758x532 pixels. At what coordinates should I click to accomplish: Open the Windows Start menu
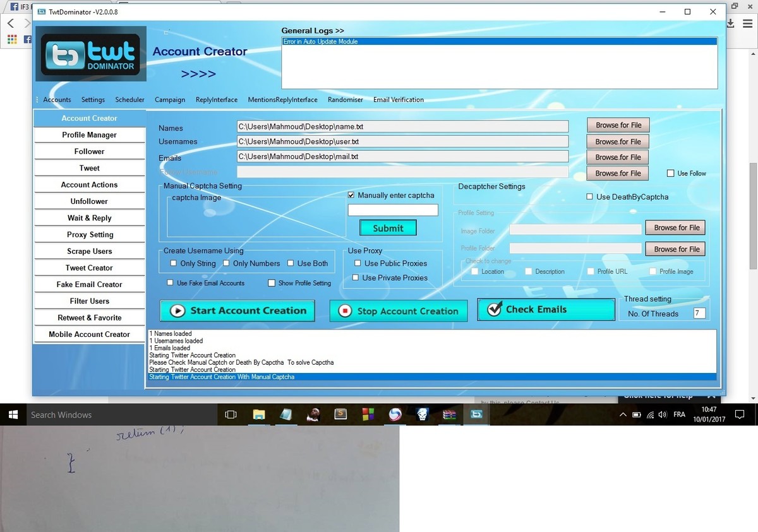pos(12,415)
